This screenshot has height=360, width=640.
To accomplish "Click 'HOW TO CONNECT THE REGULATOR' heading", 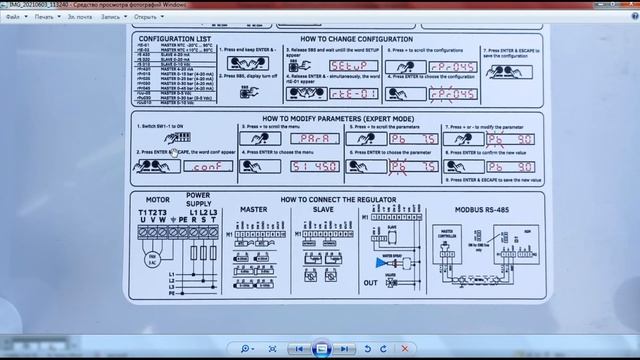I will (x=338, y=200).
